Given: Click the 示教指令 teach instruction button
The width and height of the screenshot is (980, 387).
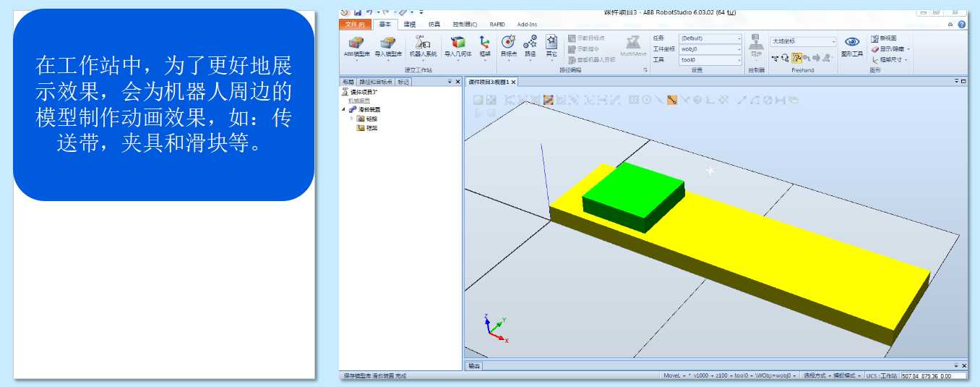Looking at the screenshot, I should click(x=584, y=49).
